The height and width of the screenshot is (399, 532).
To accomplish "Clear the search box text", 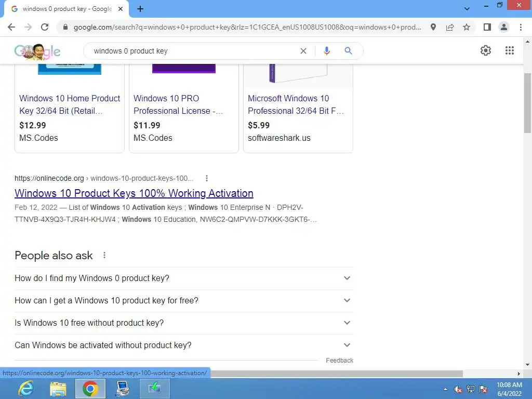I will click(303, 51).
